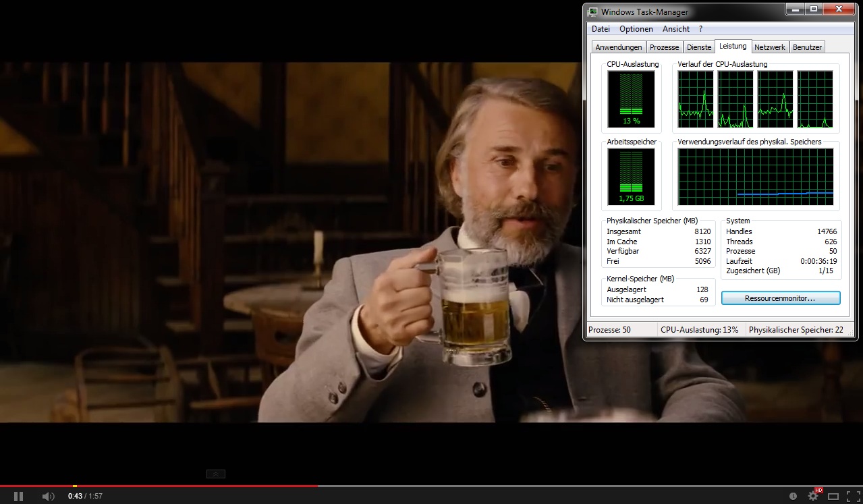Click the Insgesamt value 8120
The width and height of the screenshot is (863, 504).
(x=702, y=231)
